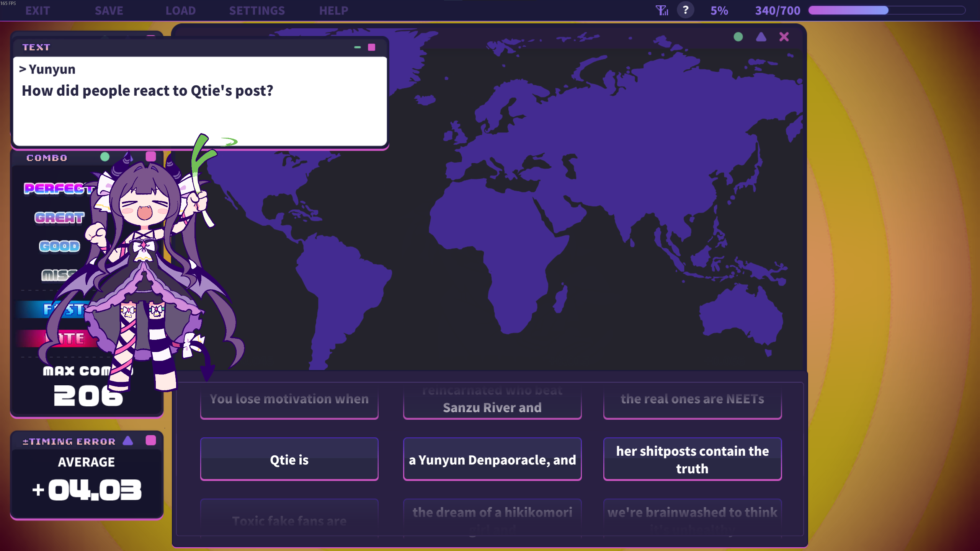Open the SETTINGS menu
This screenshot has width=980, height=551.
click(x=257, y=11)
